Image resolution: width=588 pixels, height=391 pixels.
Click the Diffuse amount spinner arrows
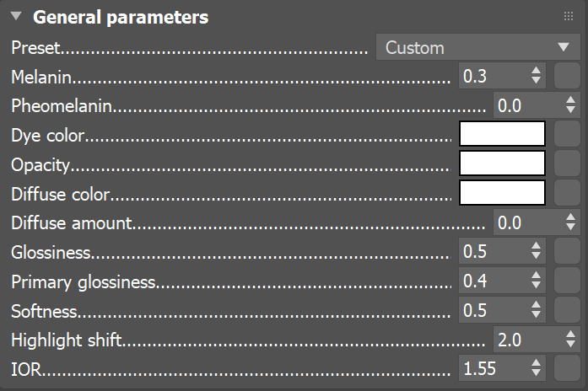click(570, 222)
